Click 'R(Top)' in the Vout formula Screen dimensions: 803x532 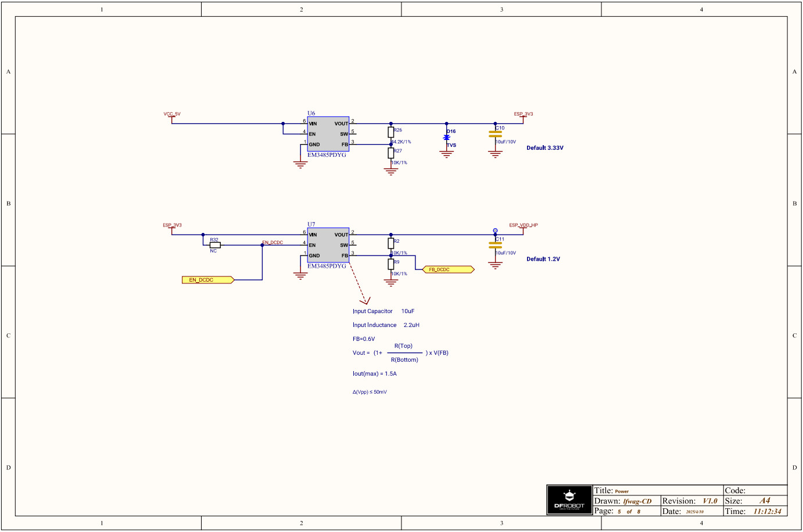(x=403, y=346)
